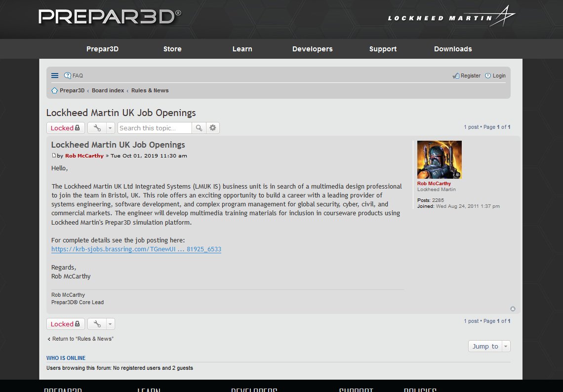
Task: Open the Developers nav menu
Action: tap(313, 49)
